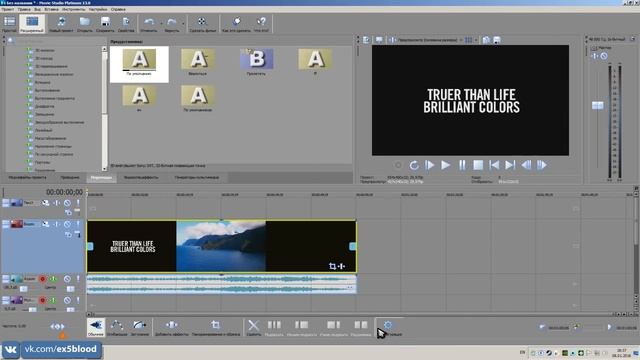Delete selected event with X icon
The image size is (640, 360).
(x=253, y=327)
